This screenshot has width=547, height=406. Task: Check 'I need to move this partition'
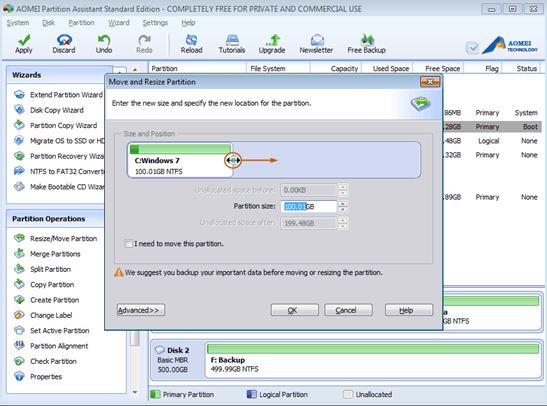coord(129,243)
